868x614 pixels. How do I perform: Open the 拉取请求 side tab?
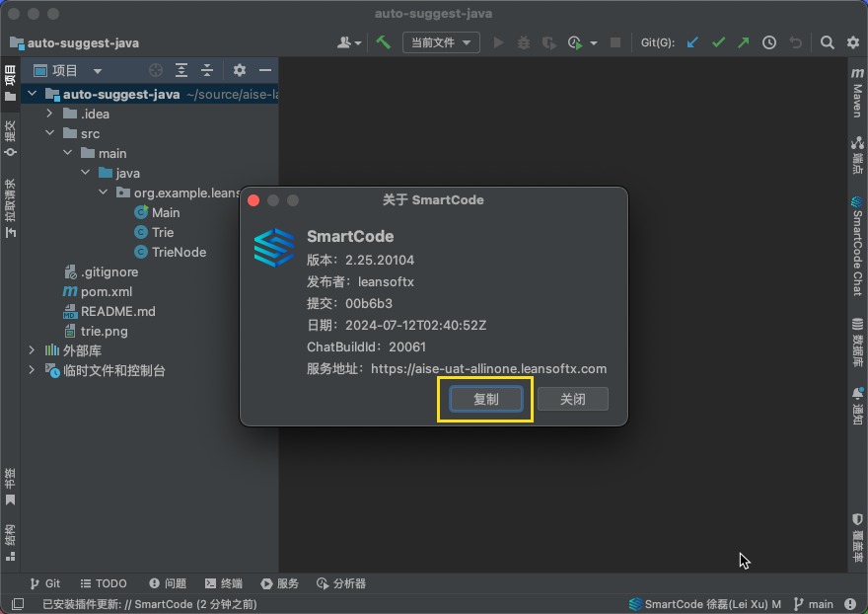10,208
